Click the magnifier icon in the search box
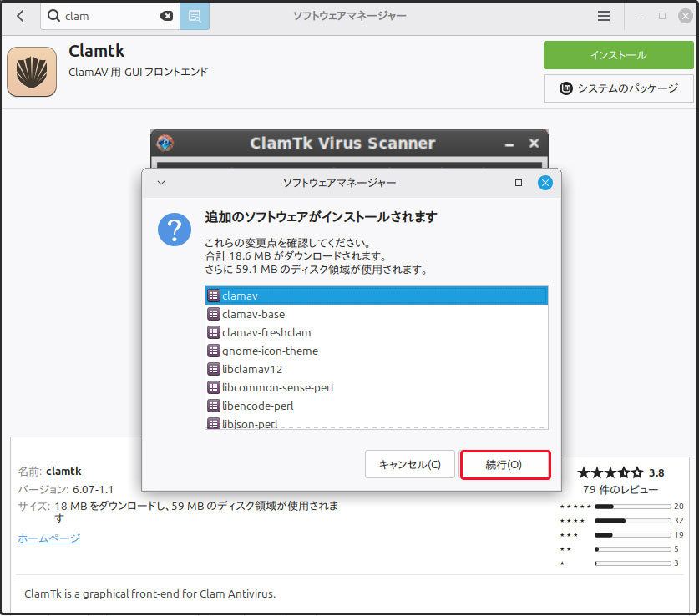699x616 pixels. point(53,16)
